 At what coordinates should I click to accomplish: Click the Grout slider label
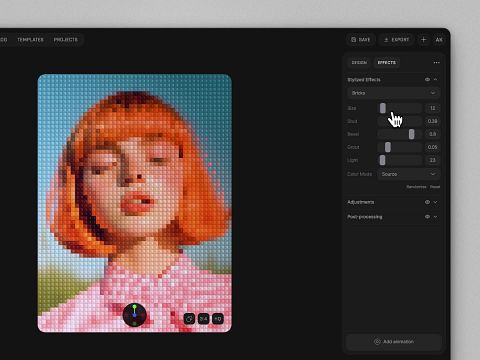tap(353, 147)
